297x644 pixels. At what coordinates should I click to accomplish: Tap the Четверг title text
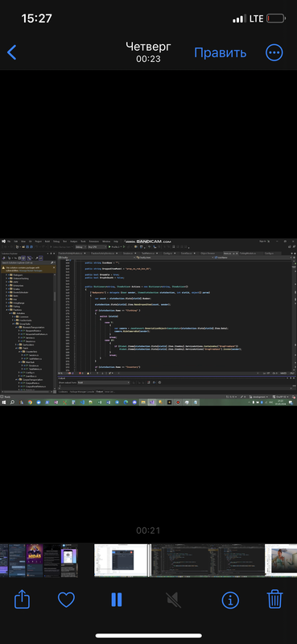click(148, 46)
